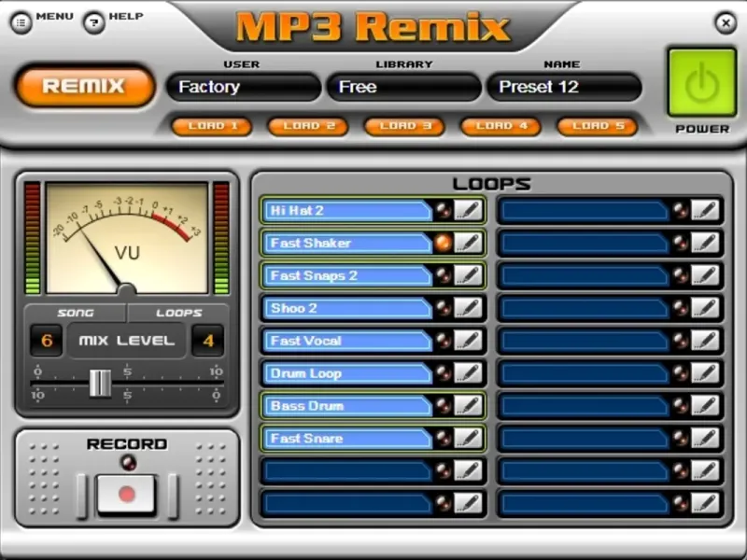Click empty loop slot beside Hi Hat 2
This screenshot has width=747, height=560.
585,211
